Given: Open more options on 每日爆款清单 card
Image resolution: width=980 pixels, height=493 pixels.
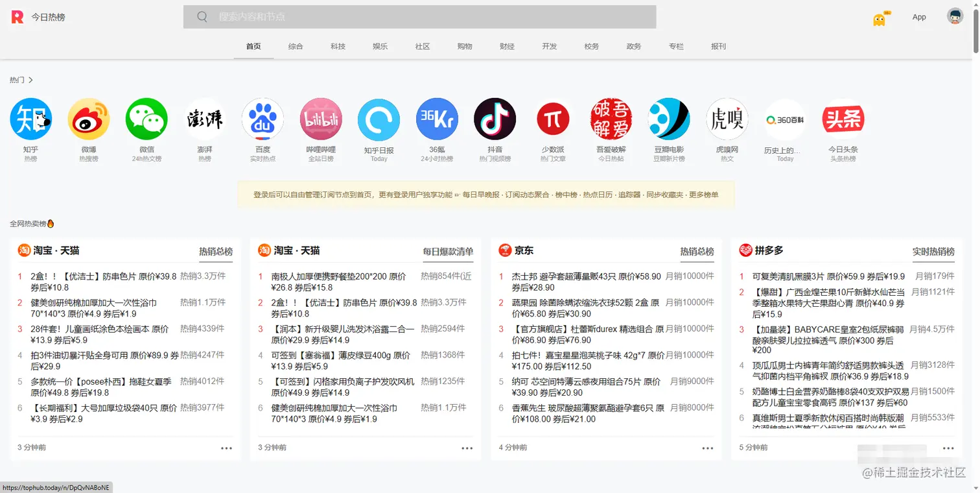Looking at the screenshot, I should [467, 448].
